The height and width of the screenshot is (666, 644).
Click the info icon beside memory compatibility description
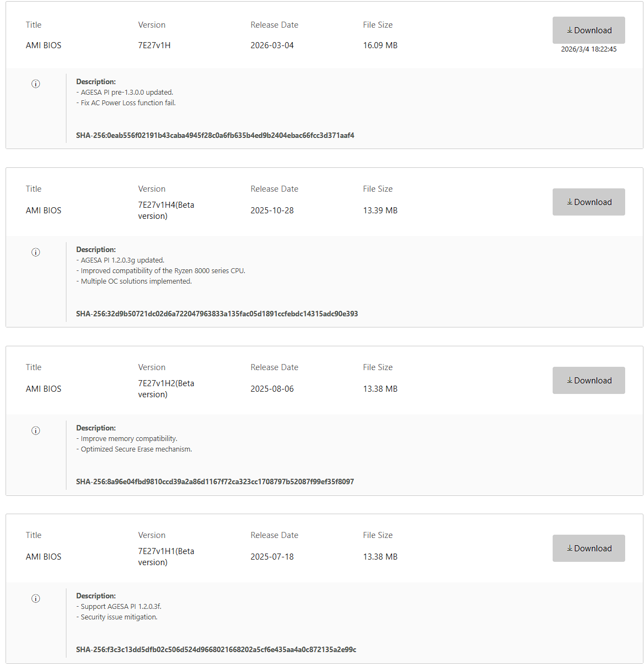tap(35, 431)
